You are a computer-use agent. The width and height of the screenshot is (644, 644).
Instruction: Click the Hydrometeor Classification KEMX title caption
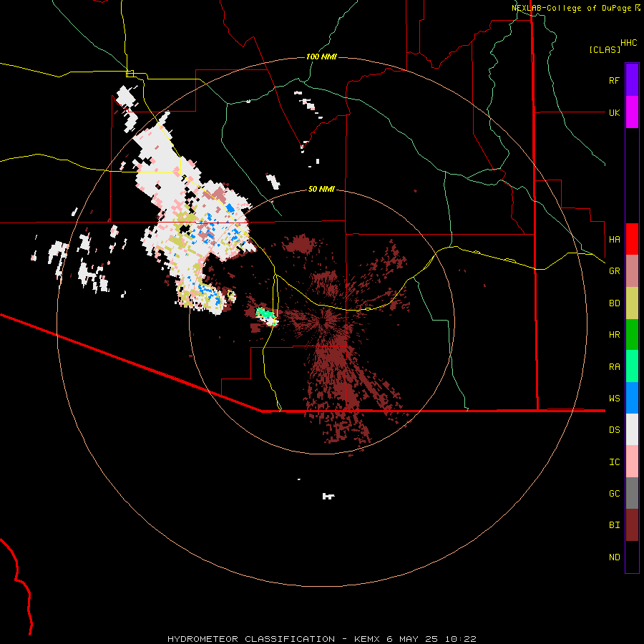[x=322, y=639]
